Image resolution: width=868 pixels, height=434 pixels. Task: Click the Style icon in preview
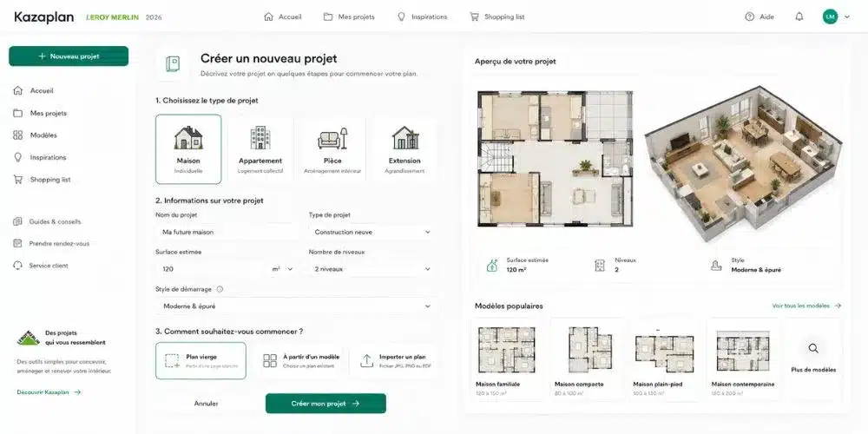tap(716, 266)
